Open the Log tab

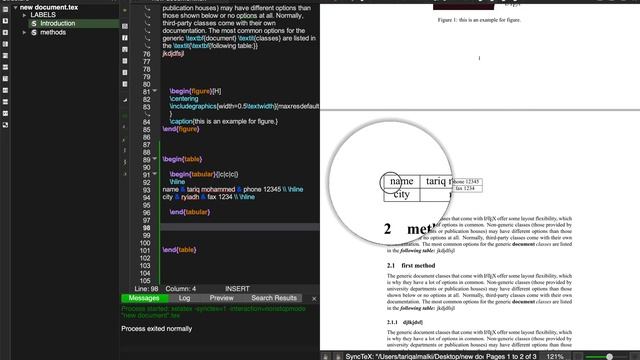coord(184,298)
